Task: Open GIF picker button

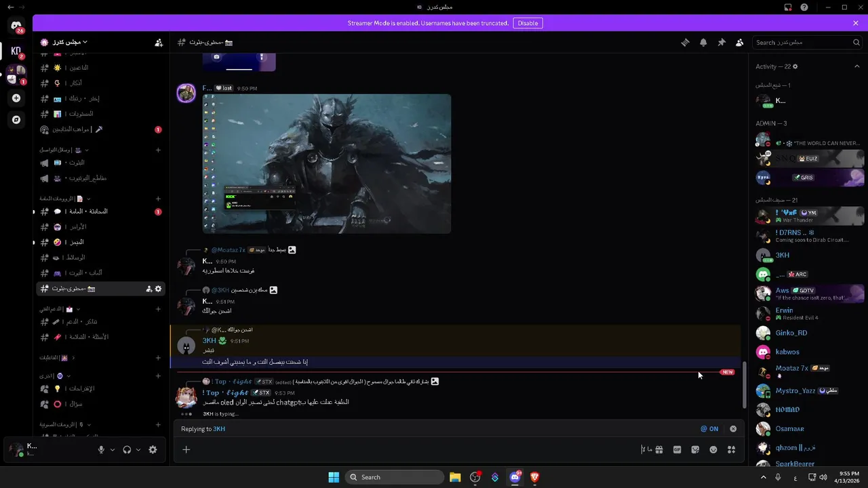Action: pos(677,449)
